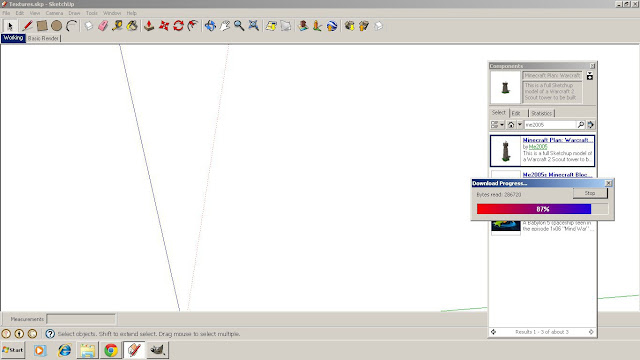Screen dimensions: 640x360
Task: Click the Babylon 5 spaceship thumbnail
Action: (x=506, y=226)
